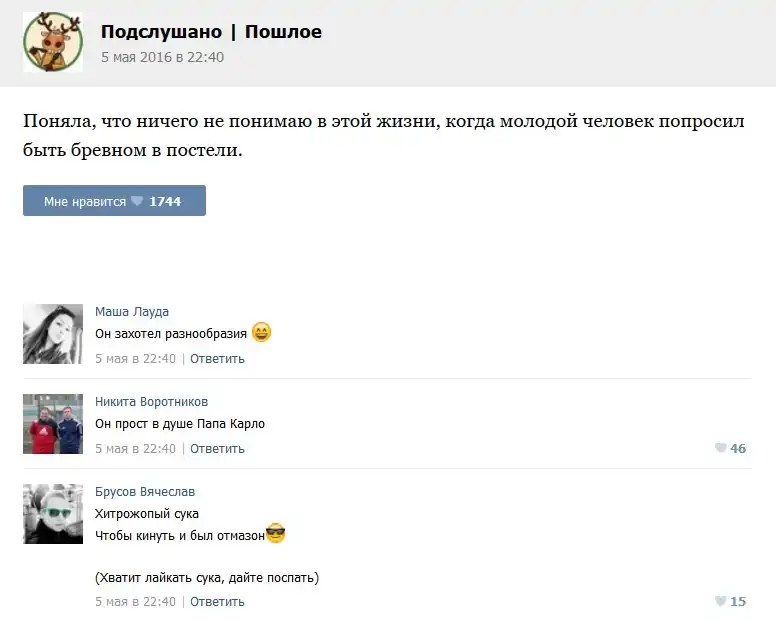Click the timestamp under Никита Воротников's comment

[x=135, y=449]
